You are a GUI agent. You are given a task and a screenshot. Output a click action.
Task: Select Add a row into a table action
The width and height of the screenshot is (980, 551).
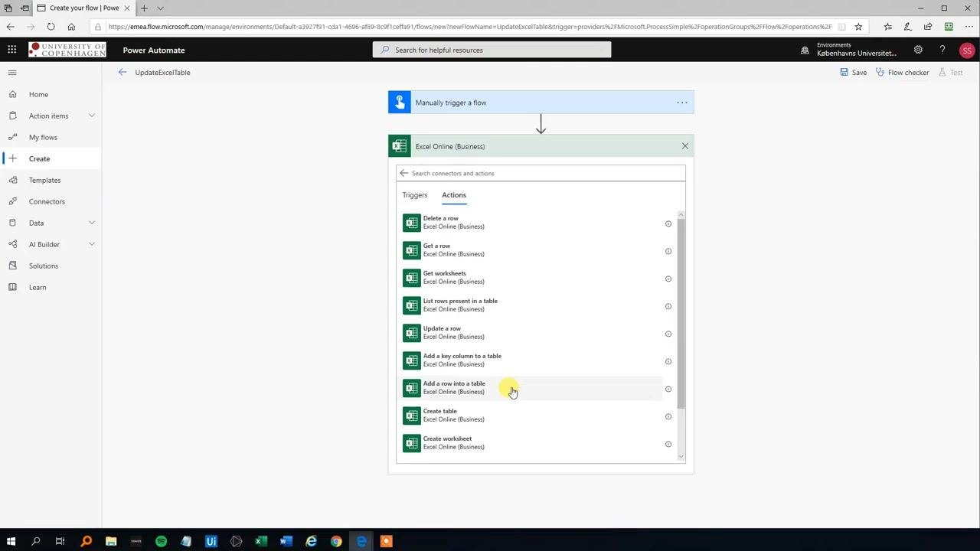click(x=531, y=388)
